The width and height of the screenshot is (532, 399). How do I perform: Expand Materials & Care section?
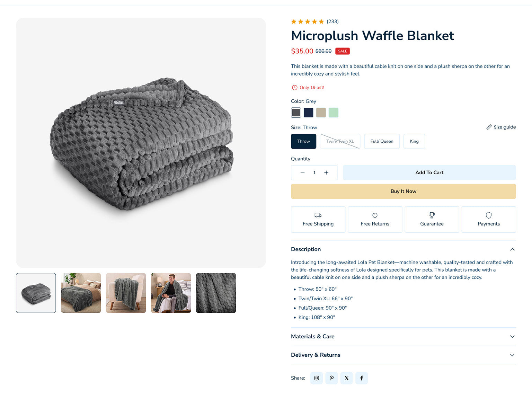click(x=512, y=337)
